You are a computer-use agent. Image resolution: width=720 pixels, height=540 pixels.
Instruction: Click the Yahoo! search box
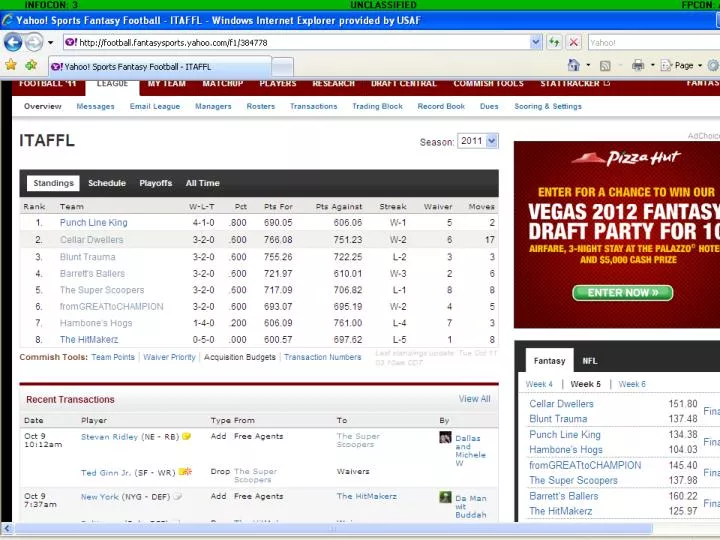point(653,43)
